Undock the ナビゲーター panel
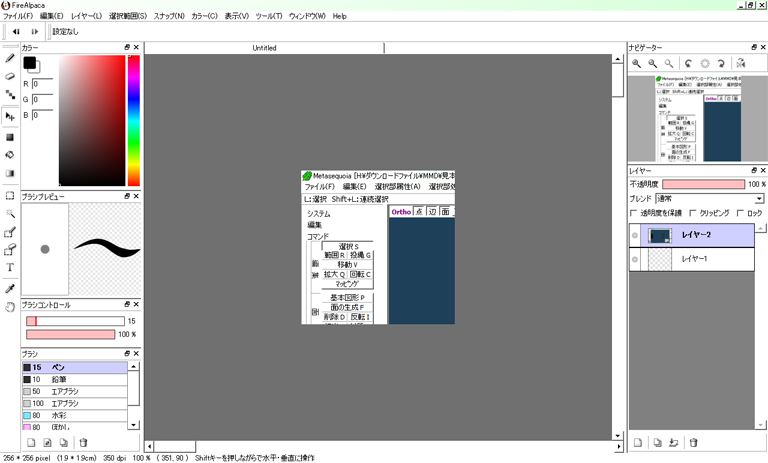The width and height of the screenshot is (768, 463). [754, 47]
